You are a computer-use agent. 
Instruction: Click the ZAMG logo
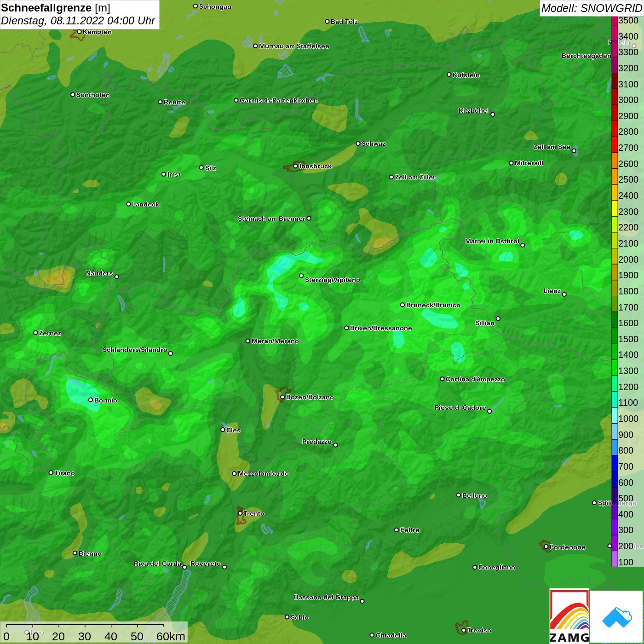point(569,616)
